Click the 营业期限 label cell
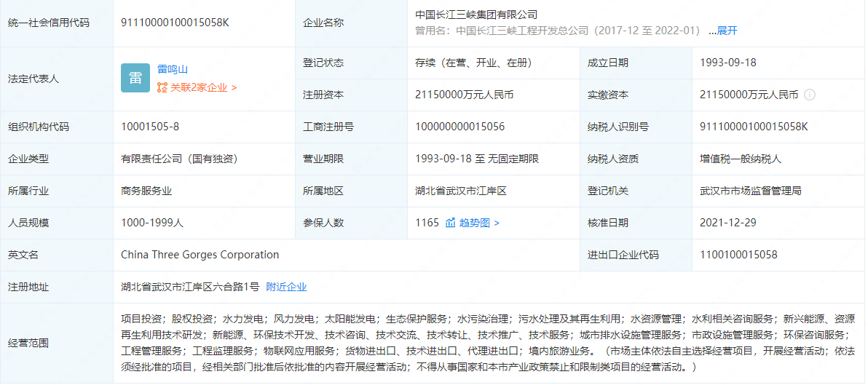The width and height of the screenshot is (868, 385). tap(351, 159)
